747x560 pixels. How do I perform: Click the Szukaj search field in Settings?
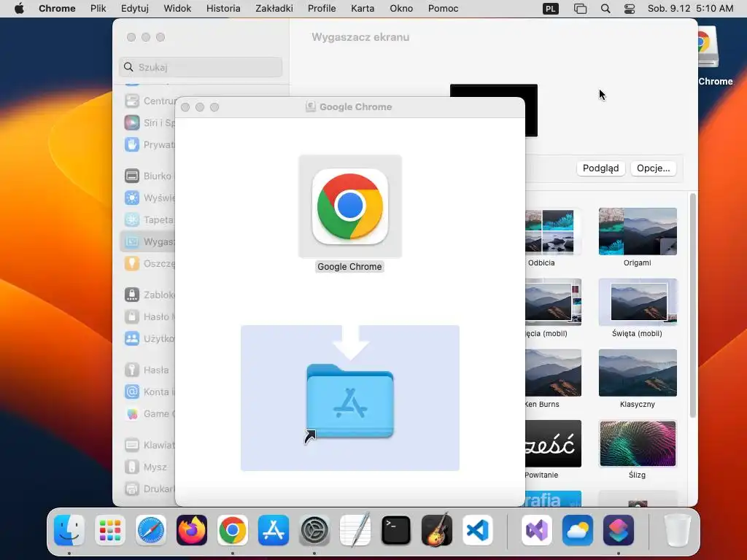[x=201, y=67]
